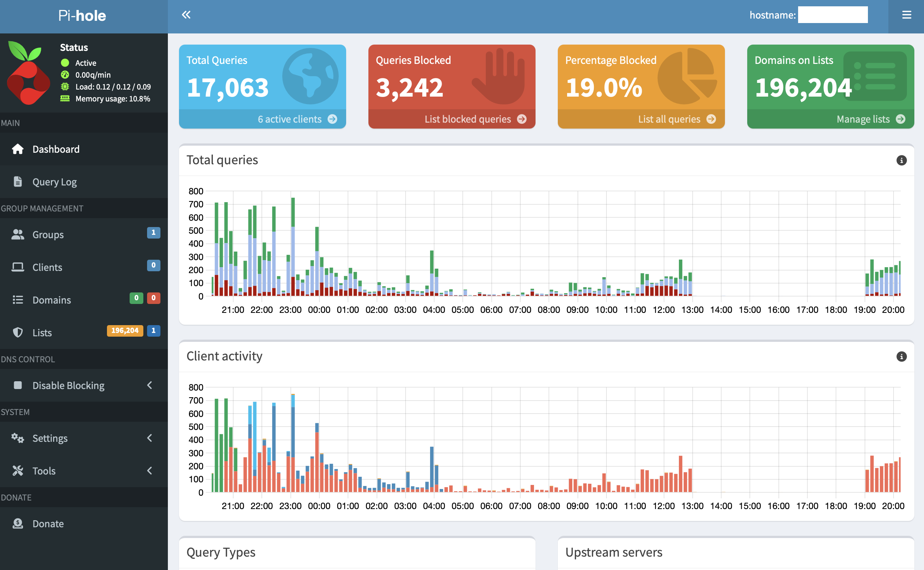
Task: Click the red Domains count badge
Action: 153,298
